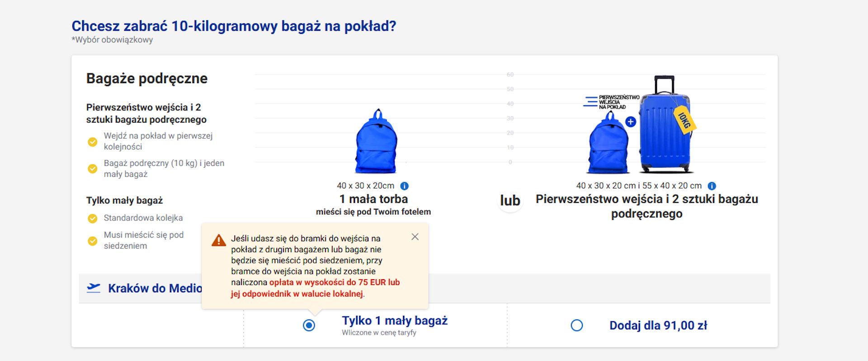Click red 'opłata w wysokości do 75 EUR' text
The width and height of the screenshot is (868, 361).
click(x=334, y=282)
